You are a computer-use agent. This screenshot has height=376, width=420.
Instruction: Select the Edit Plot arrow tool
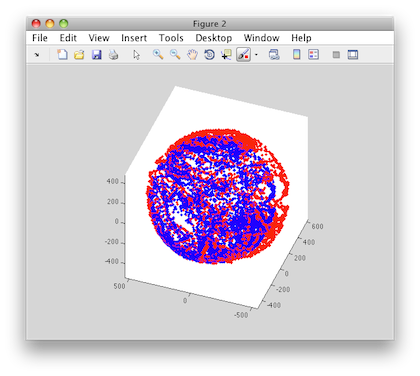click(136, 55)
